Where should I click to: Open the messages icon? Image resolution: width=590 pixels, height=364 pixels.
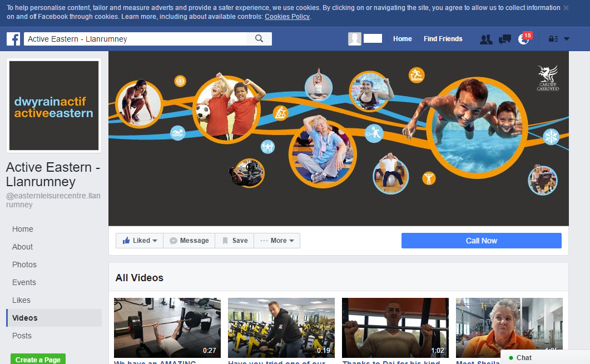[504, 39]
